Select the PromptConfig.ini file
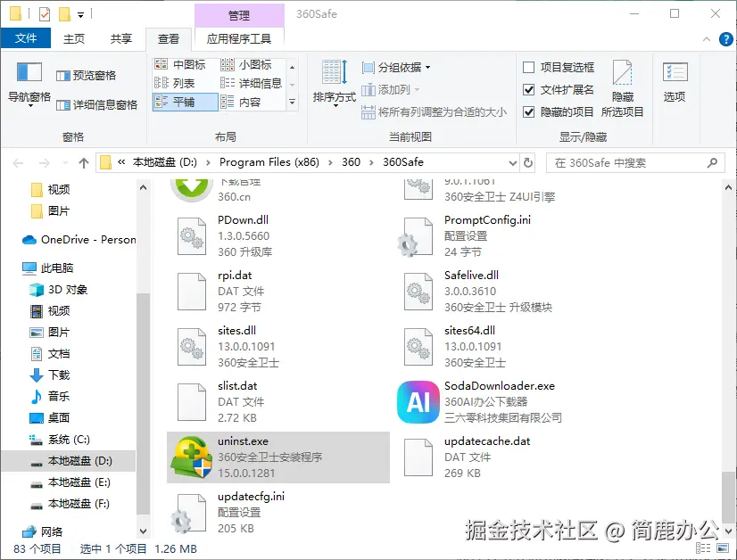Screen dimensions: 737x560 click(505, 235)
